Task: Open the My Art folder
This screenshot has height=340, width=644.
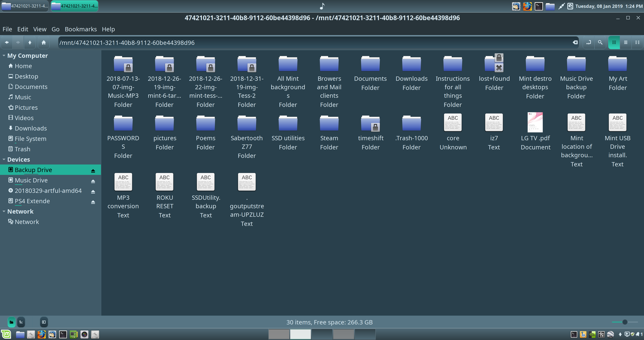Action: pos(617,63)
